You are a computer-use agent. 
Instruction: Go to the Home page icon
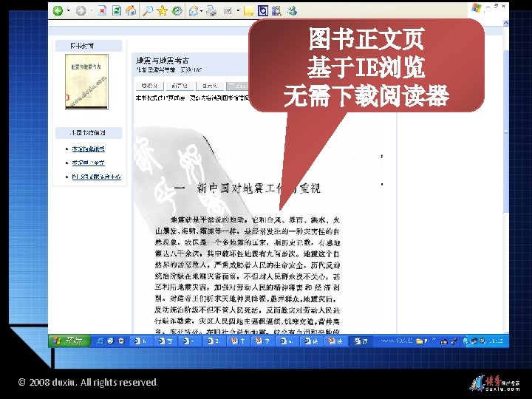(131, 11)
